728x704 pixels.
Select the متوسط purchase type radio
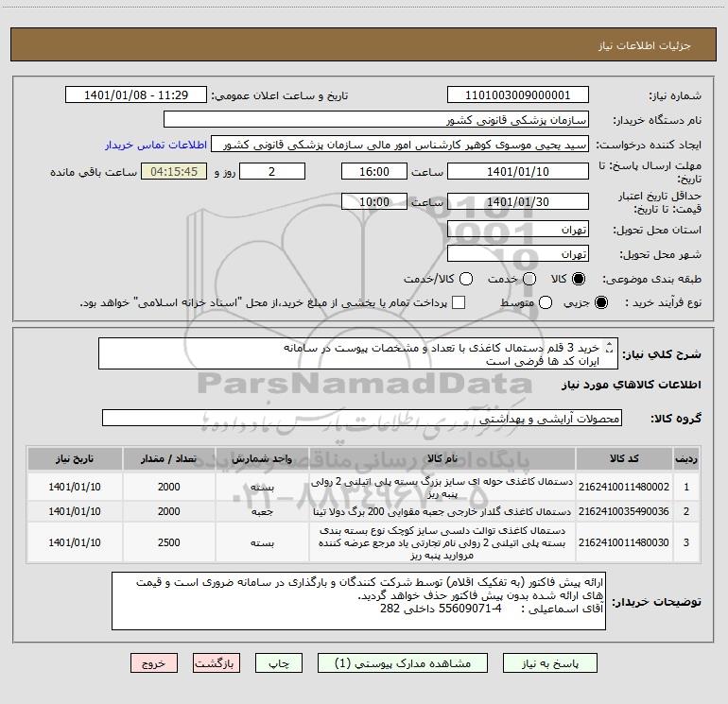tap(546, 302)
